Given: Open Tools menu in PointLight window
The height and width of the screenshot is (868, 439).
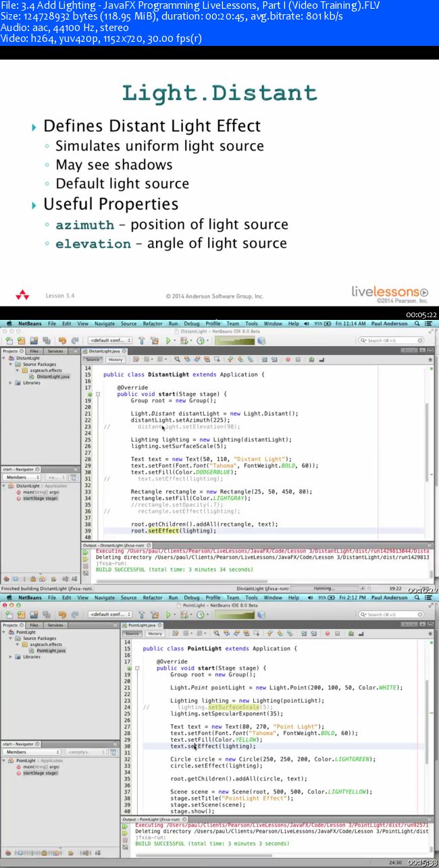Looking at the screenshot, I should (251, 597).
